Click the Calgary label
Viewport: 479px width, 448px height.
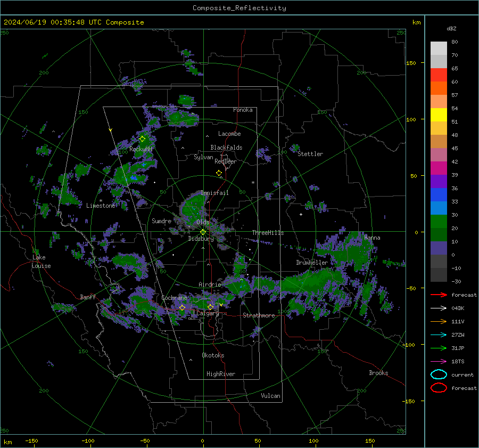(208, 313)
